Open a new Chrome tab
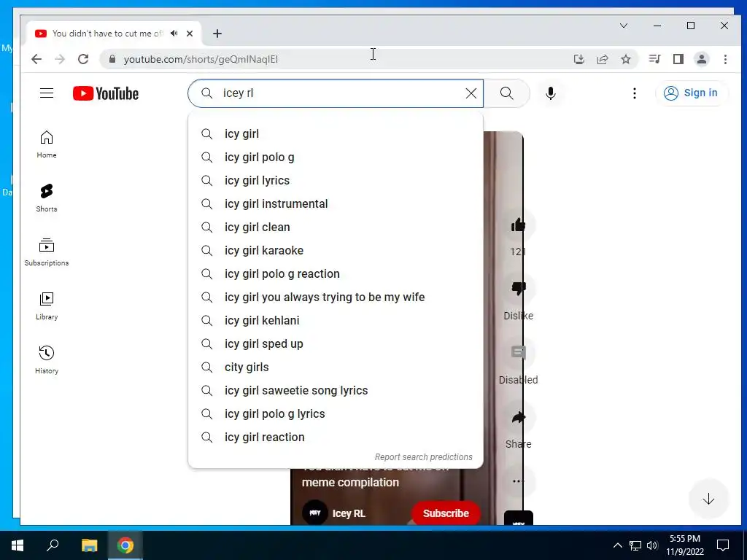 [217, 34]
